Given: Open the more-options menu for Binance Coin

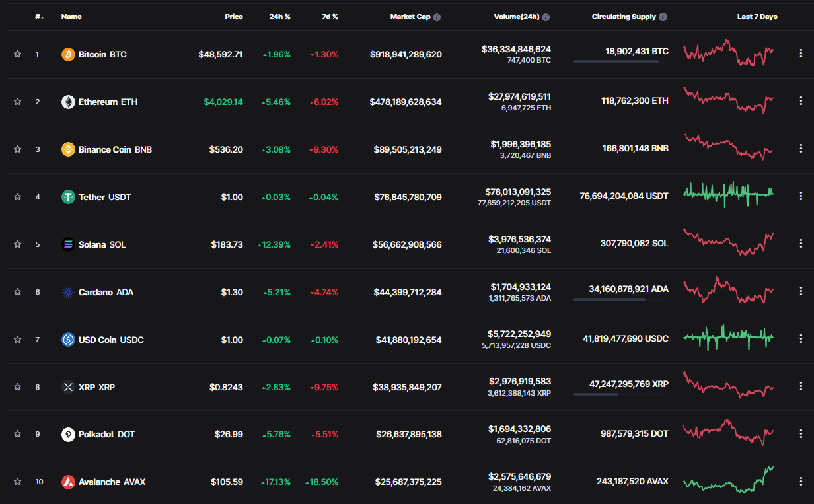Looking at the screenshot, I should click(801, 149).
